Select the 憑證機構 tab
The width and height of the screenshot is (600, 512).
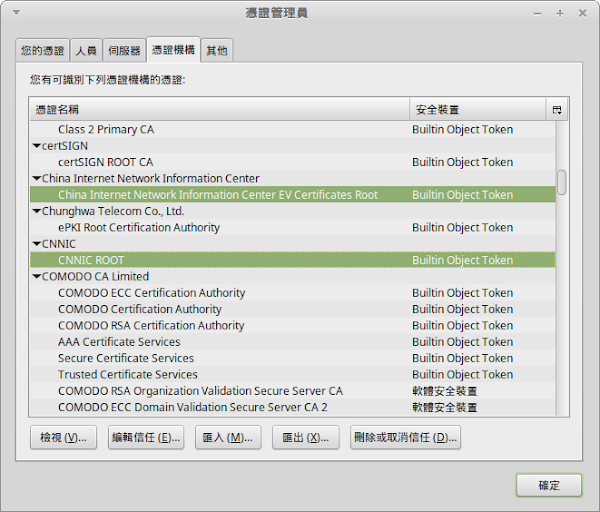[x=173, y=49]
